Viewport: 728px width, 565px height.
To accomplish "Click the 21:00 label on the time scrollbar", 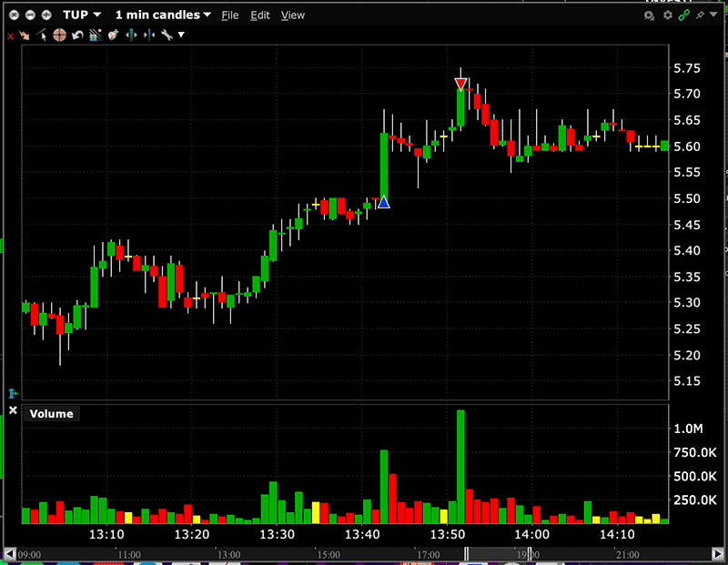I will tap(627, 555).
